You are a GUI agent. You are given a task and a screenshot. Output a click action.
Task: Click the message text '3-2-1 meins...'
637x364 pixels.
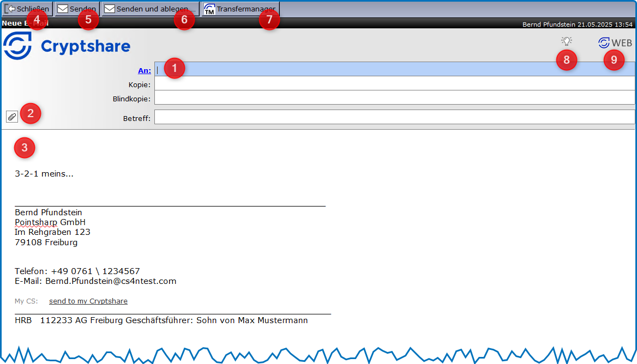click(x=44, y=174)
